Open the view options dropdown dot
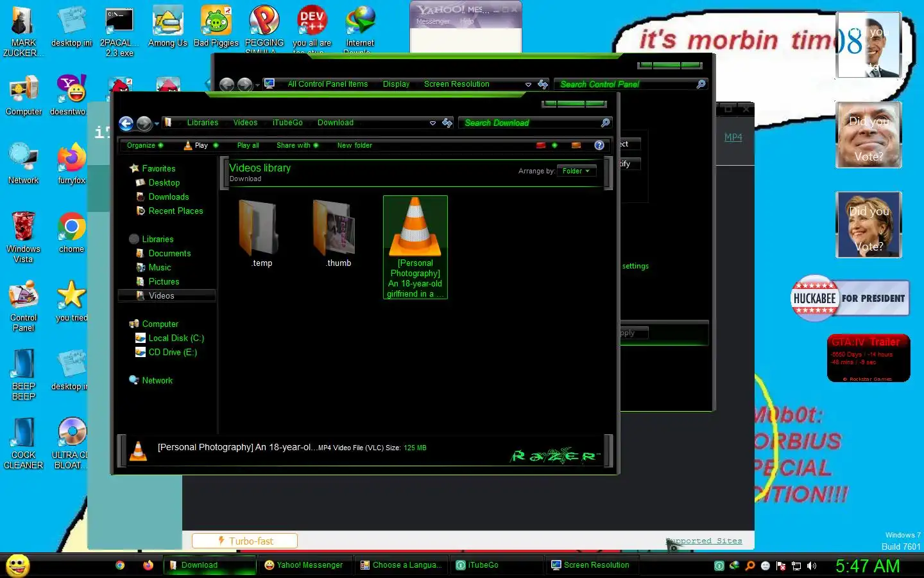 [554, 145]
